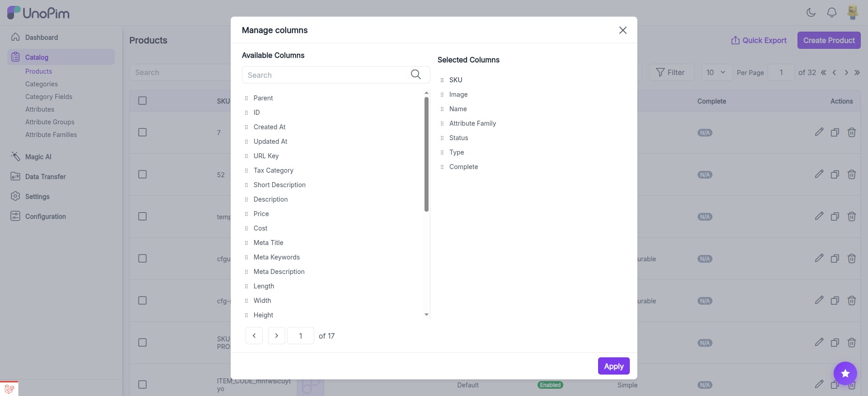
Task: Click the Settings gear icon
Action: 15,196
